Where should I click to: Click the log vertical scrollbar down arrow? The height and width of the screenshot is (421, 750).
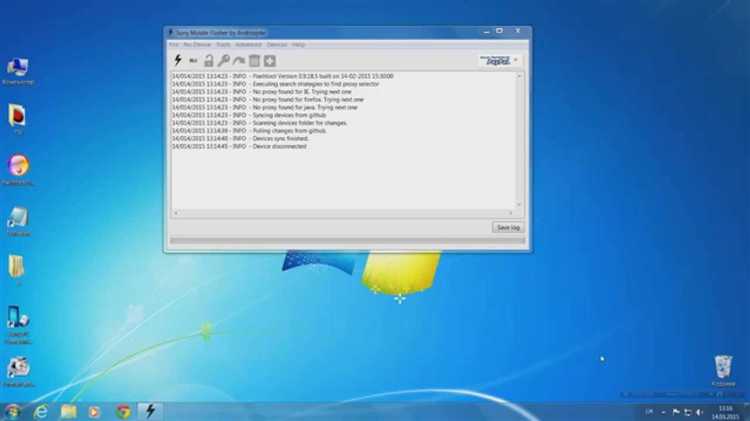(519, 204)
